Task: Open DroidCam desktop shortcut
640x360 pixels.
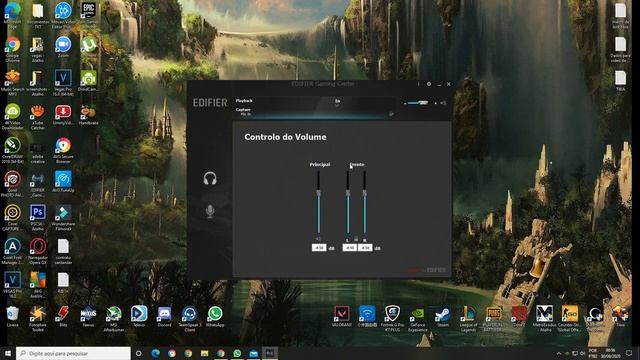Action: [89, 81]
